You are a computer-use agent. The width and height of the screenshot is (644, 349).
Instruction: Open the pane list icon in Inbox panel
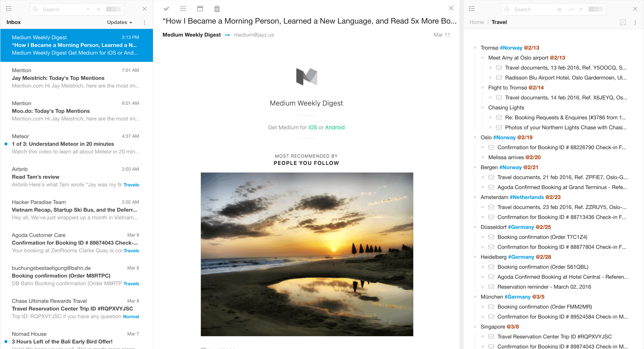(x=9, y=9)
